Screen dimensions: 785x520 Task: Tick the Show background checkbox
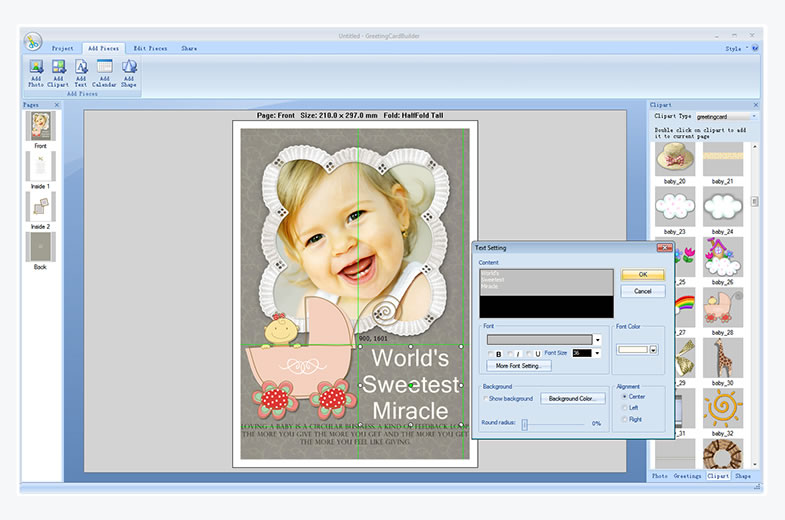click(x=486, y=399)
